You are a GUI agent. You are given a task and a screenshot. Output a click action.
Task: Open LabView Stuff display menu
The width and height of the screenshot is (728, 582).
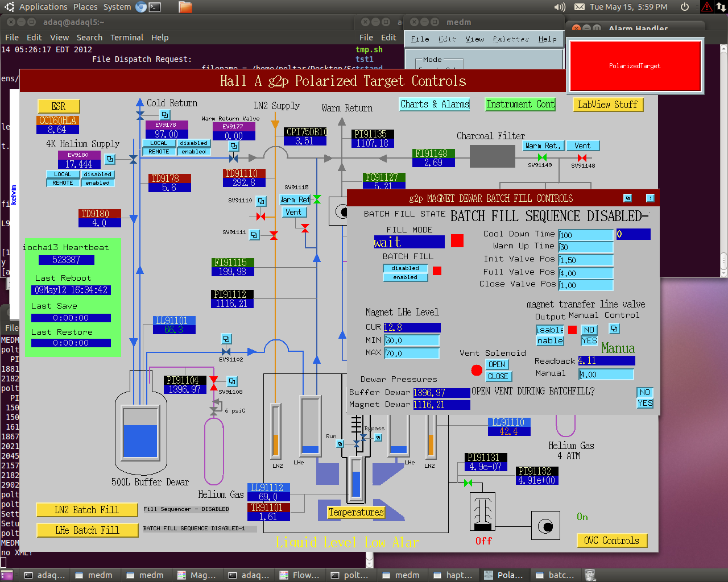pos(607,105)
